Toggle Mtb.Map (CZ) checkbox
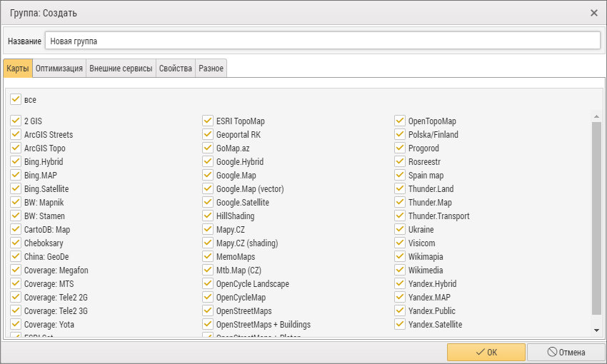This screenshot has width=607, height=364. 208,270
